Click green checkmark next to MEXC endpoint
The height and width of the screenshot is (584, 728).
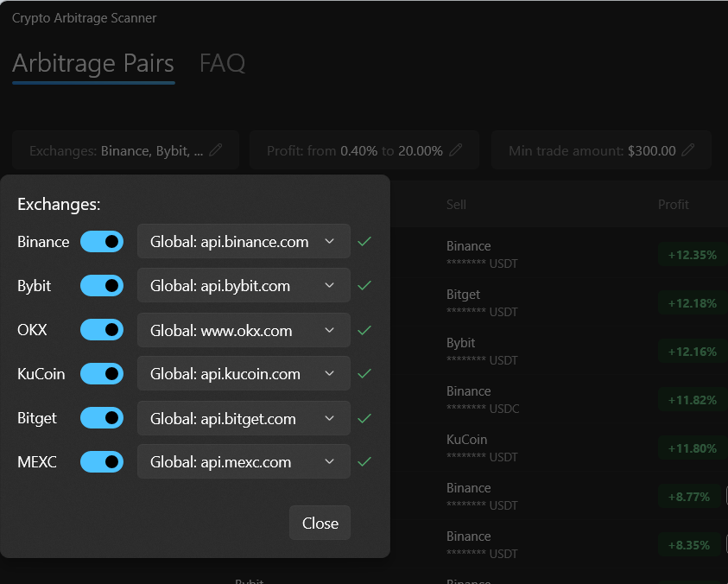[364, 462]
